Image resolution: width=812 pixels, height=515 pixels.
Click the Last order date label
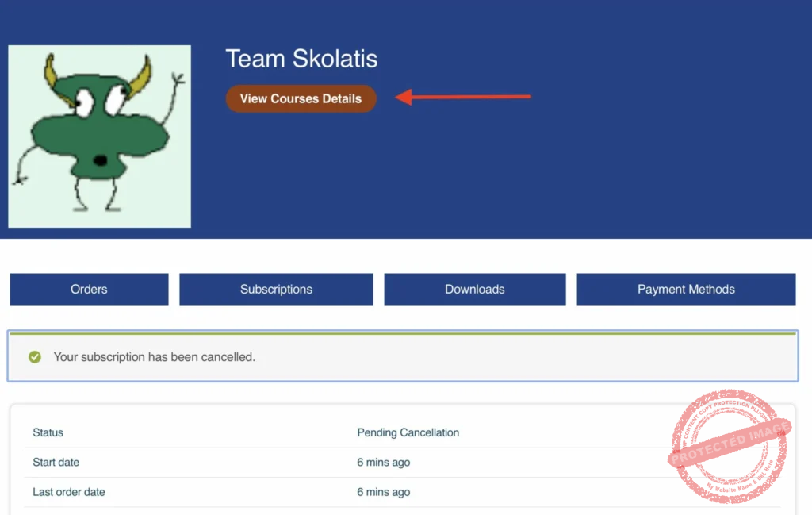click(x=68, y=492)
